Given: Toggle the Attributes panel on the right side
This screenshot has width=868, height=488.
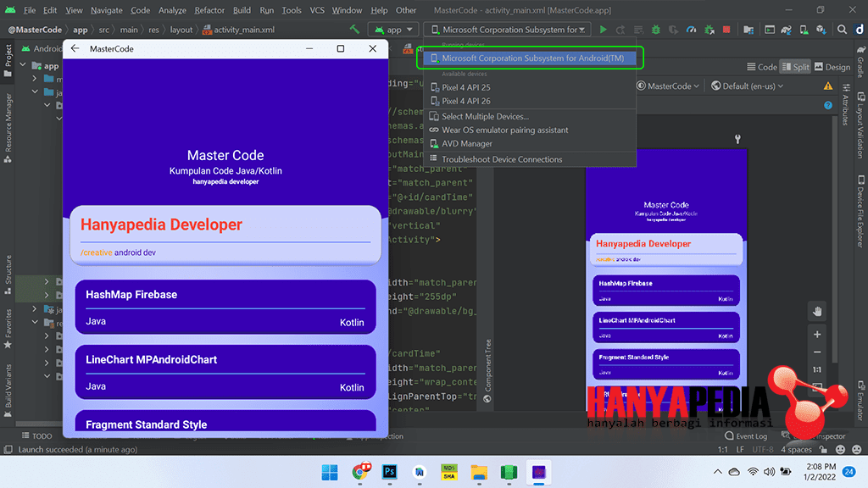Looking at the screenshot, I should [x=846, y=105].
